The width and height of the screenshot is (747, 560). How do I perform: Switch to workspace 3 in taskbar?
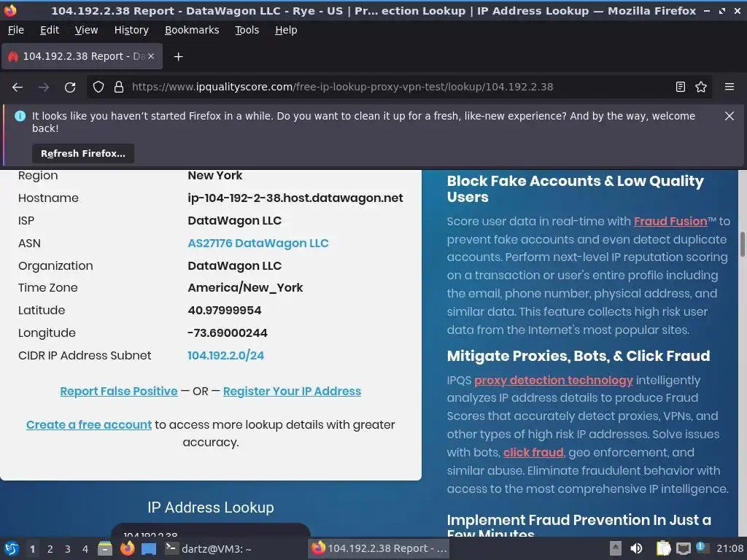pyautogui.click(x=68, y=549)
